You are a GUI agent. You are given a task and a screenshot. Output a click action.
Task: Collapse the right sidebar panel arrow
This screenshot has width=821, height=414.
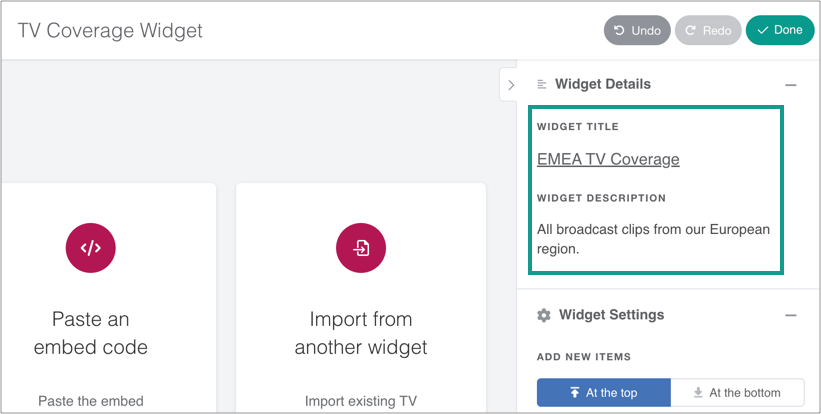click(510, 85)
